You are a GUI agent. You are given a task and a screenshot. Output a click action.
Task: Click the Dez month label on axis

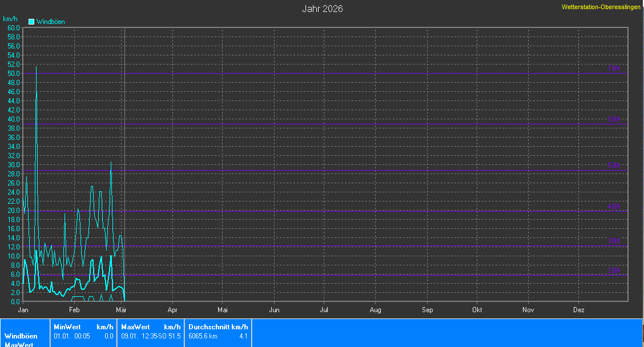(x=578, y=310)
